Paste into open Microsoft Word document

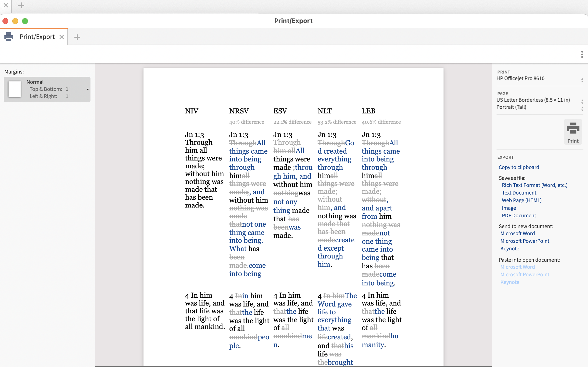pos(517,267)
